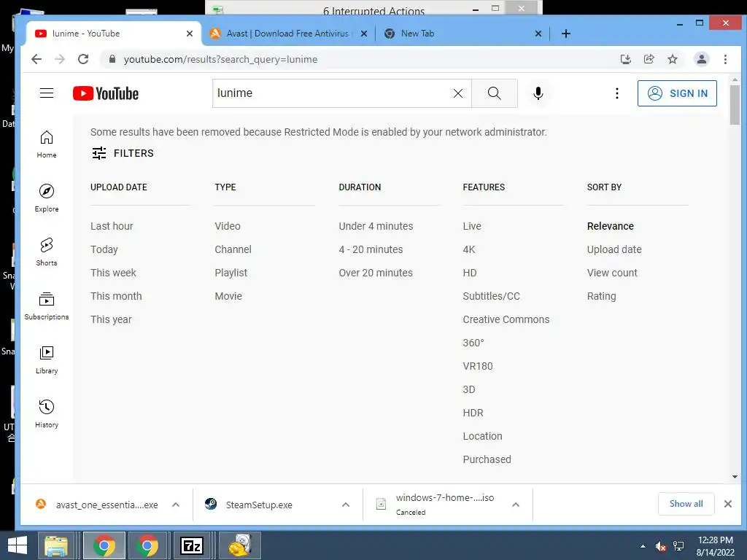Filter duration Over 20 minutes
The width and height of the screenshot is (747, 560).
tap(376, 273)
